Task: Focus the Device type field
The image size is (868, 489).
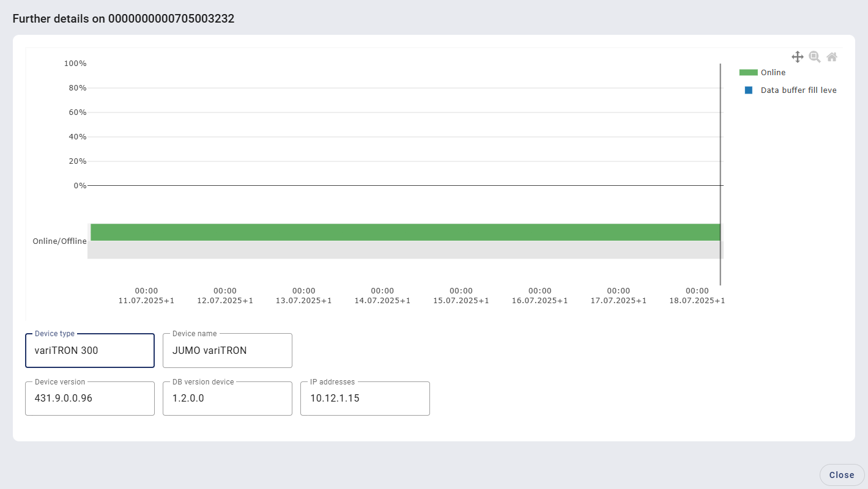Action: [89, 351]
